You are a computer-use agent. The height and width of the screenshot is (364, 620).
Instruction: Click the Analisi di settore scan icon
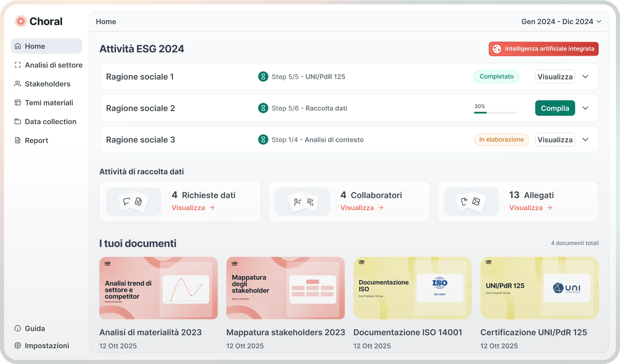[x=18, y=65]
